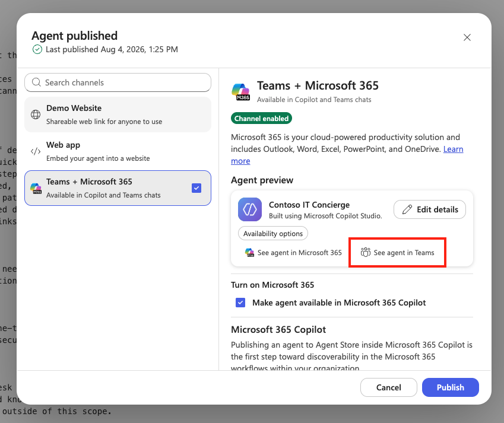This screenshot has width=504, height=423.
Task: Open the Web app channel
Action: click(118, 151)
